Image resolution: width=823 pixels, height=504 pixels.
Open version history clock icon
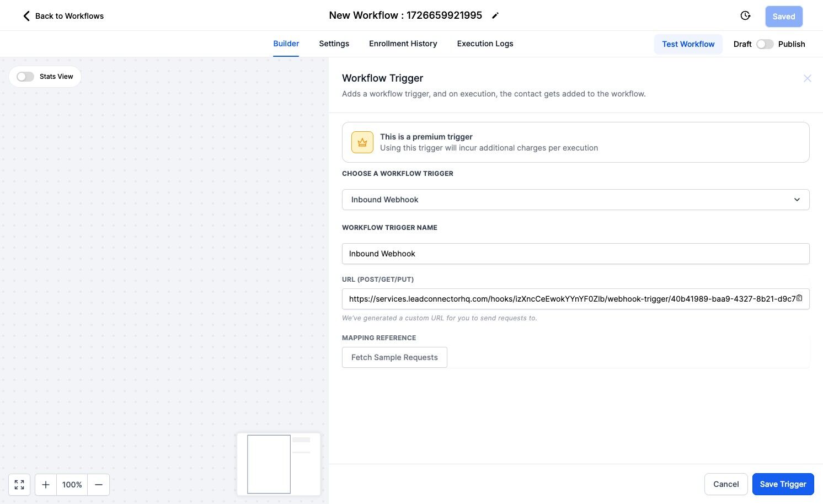pyautogui.click(x=745, y=15)
